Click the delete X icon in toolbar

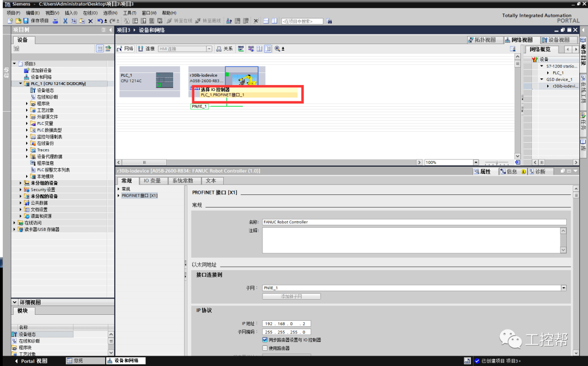(x=90, y=21)
